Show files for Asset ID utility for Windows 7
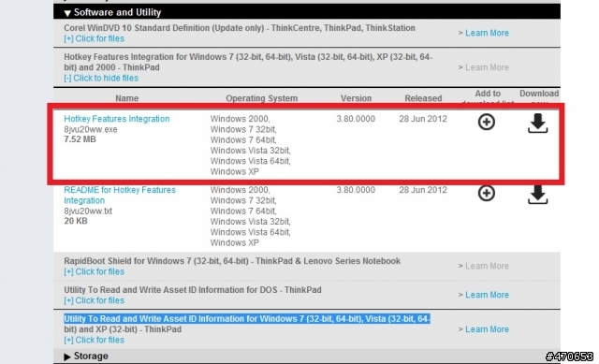 pos(94,340)
